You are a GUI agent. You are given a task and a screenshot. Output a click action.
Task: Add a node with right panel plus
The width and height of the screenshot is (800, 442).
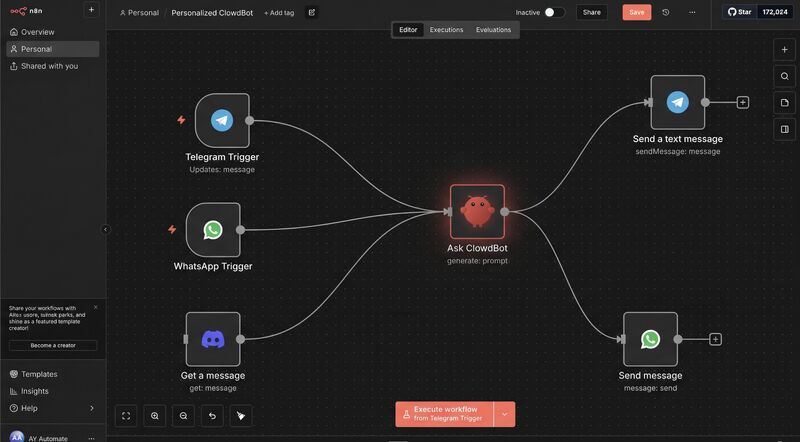784,49
